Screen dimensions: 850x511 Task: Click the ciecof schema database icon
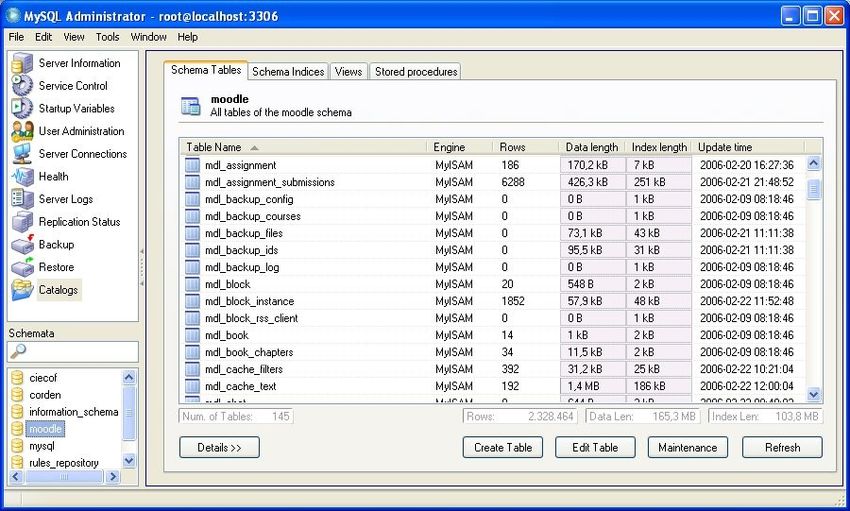pos(17,378)
